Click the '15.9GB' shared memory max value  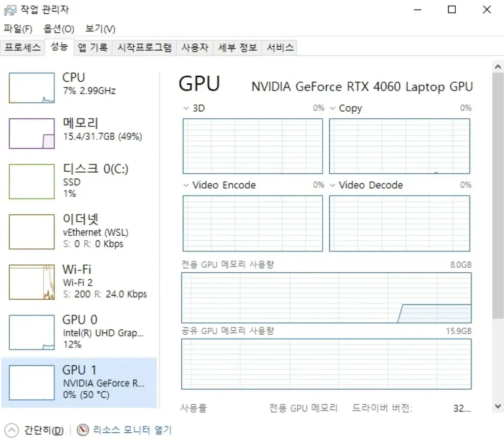point(459,331)
